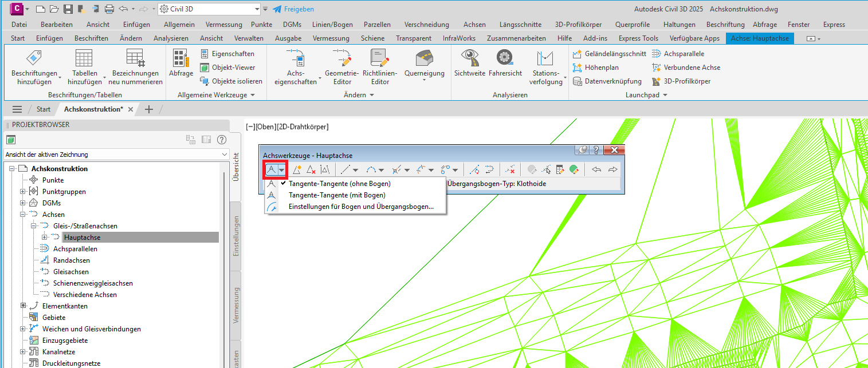Viewport: 868px width, 368px height.
Task: Choose Tangente-Tangente (ohne Bogen) option
Action: [339, 184]
